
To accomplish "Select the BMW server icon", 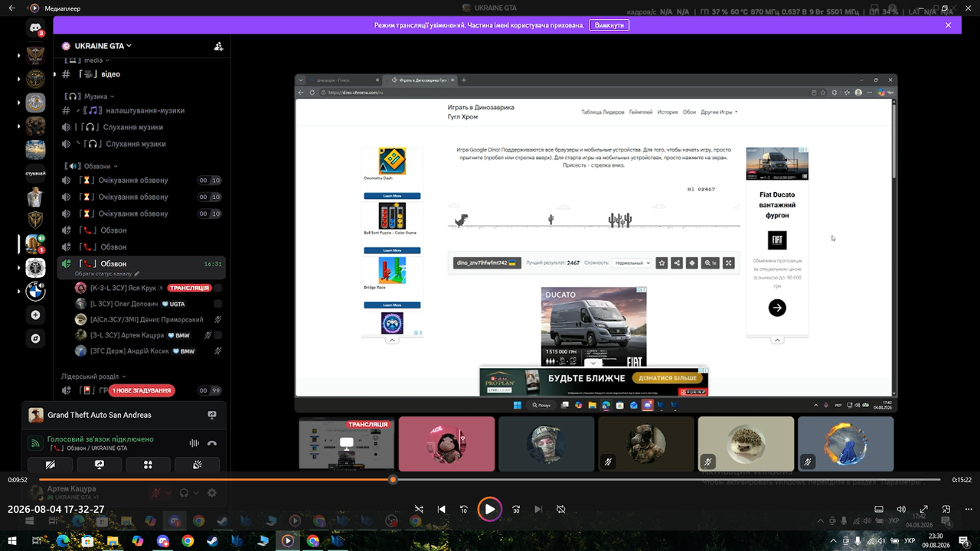I will click(35, 291).
